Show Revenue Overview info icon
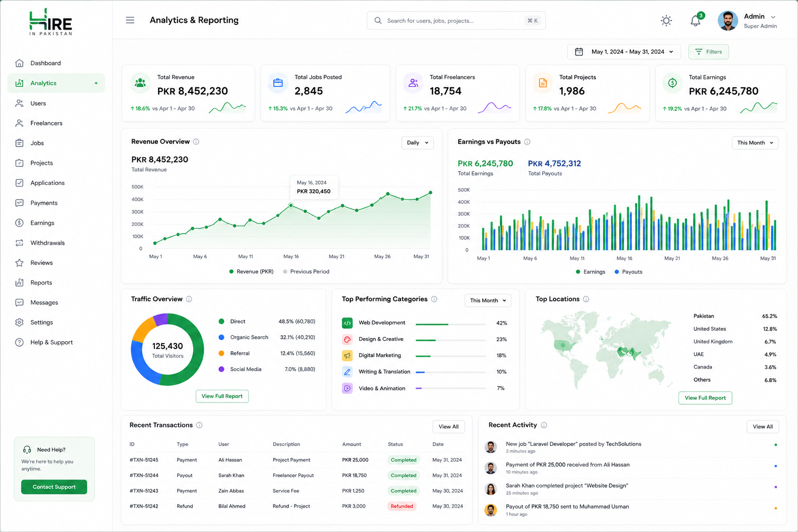 pos(196,142)
